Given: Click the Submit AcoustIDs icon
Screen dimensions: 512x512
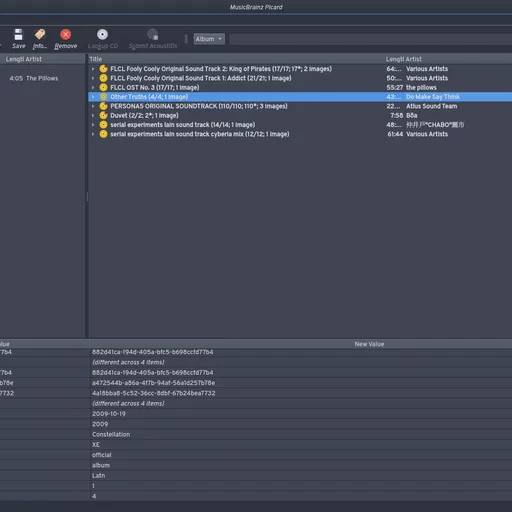Looking at the screenshot, I should (153, 34).
